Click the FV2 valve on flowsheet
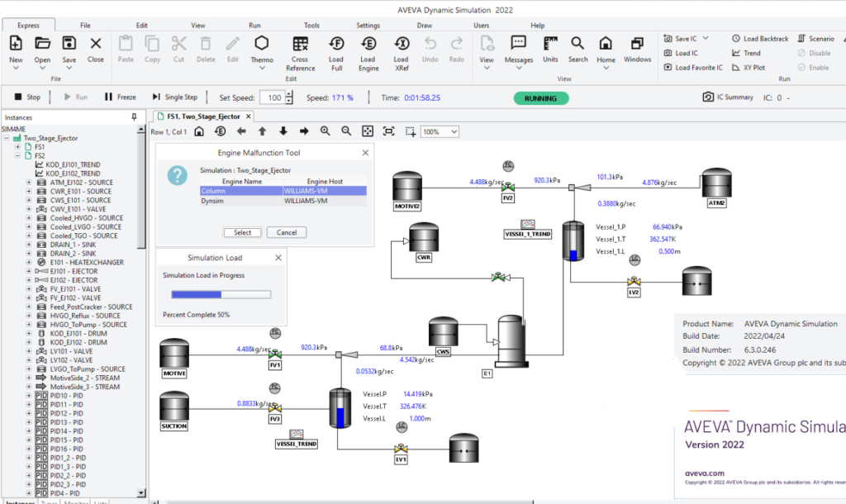 pyautogui.click(x=508, y=188)
